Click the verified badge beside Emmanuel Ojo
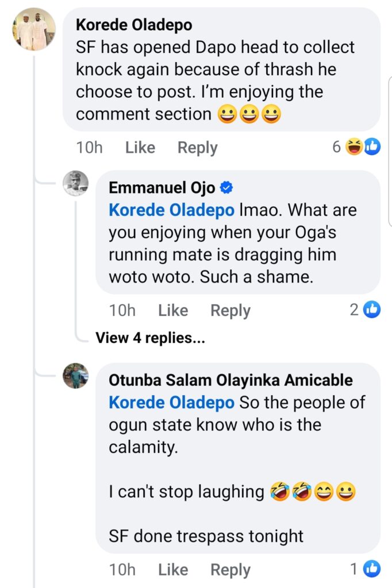This screenshot has width=392, height=588. tap(226, 188)
